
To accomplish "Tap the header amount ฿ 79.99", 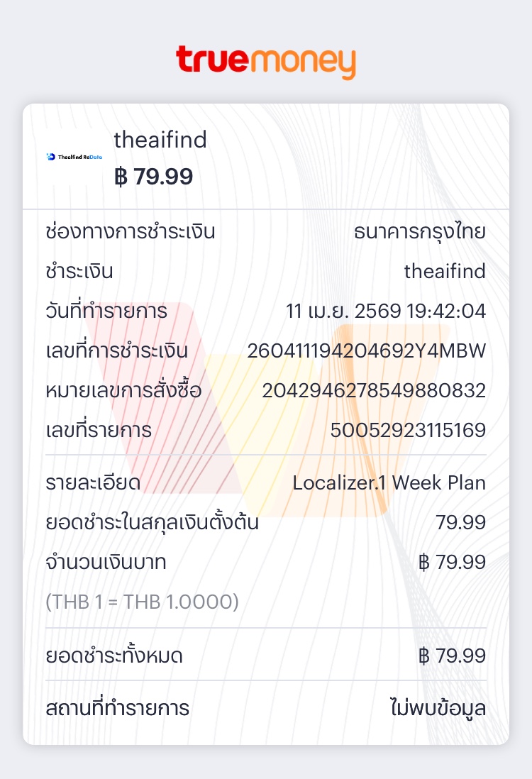I will coord(153,177).
